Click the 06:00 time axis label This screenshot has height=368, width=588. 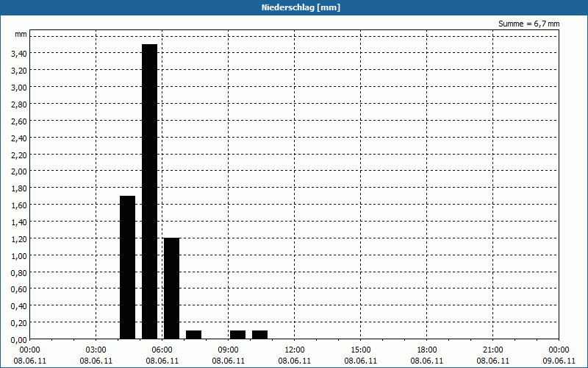tap(162, 350)
